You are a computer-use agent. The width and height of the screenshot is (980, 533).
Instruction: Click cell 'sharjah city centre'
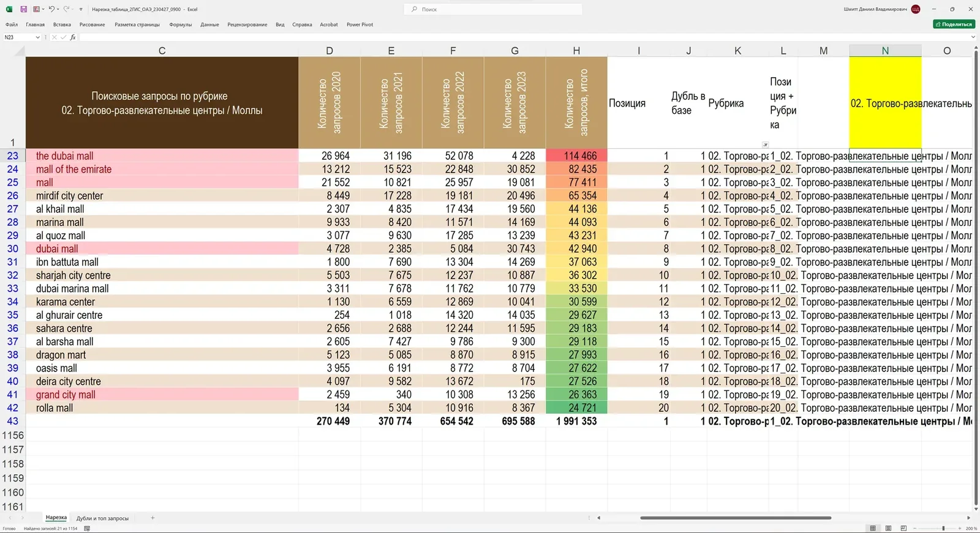point(162,275)
